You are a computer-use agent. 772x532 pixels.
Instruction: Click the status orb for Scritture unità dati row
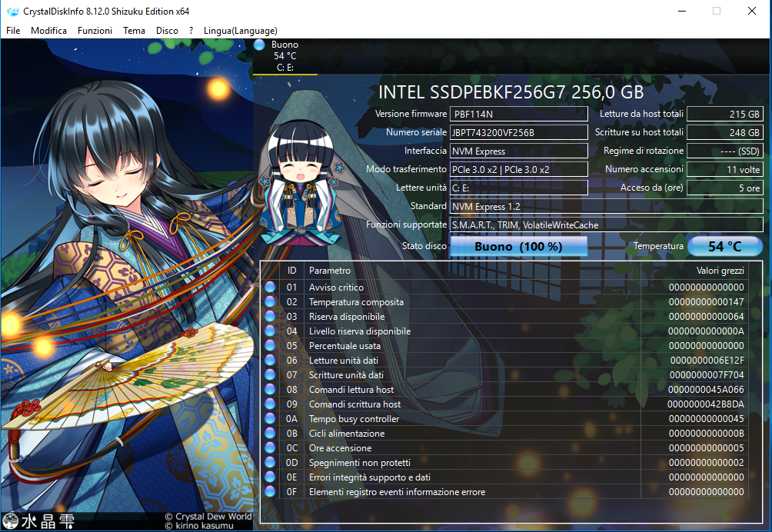[270, 374]
